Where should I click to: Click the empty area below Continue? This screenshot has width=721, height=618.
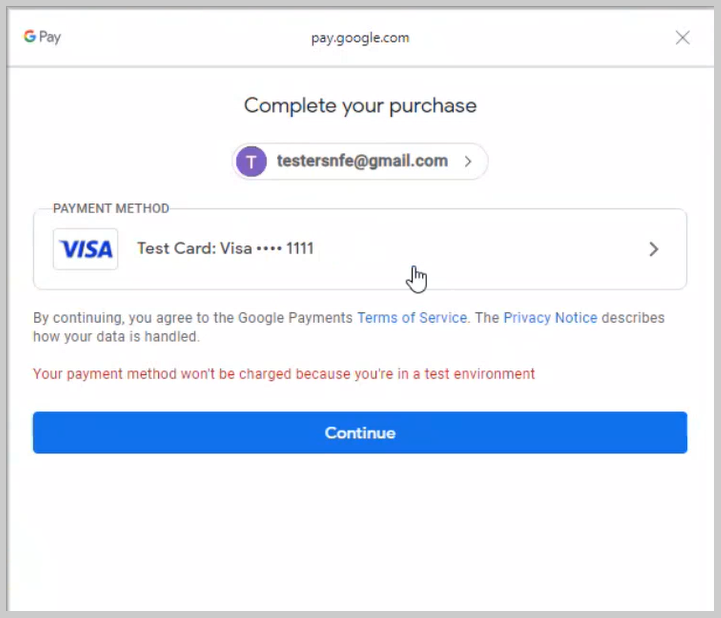(360, 530)
